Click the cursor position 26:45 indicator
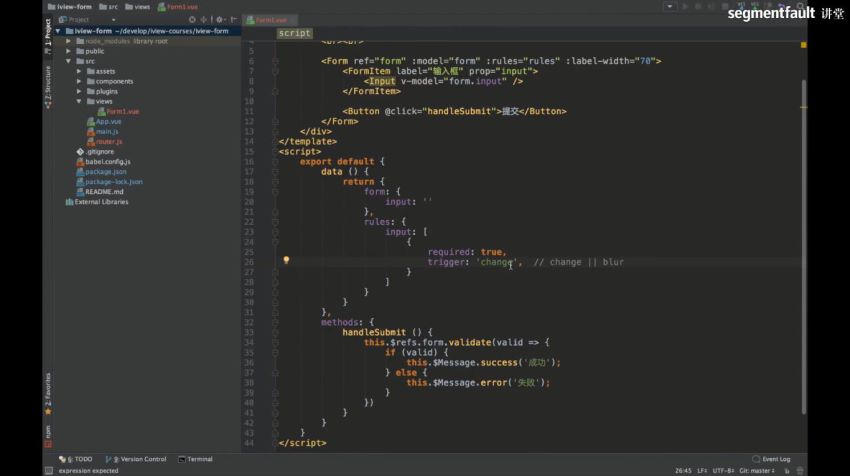This screenshot has height=476, width=850. coord(683,471)
